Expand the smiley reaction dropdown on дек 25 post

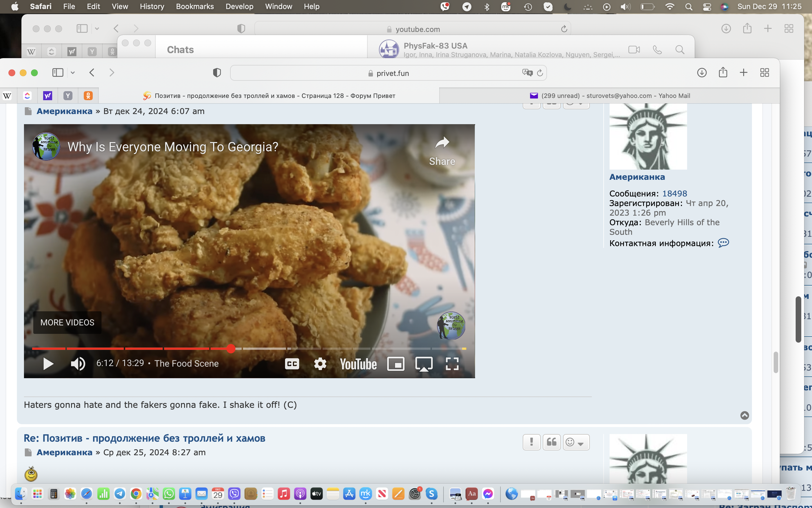(x=576, y=442)
